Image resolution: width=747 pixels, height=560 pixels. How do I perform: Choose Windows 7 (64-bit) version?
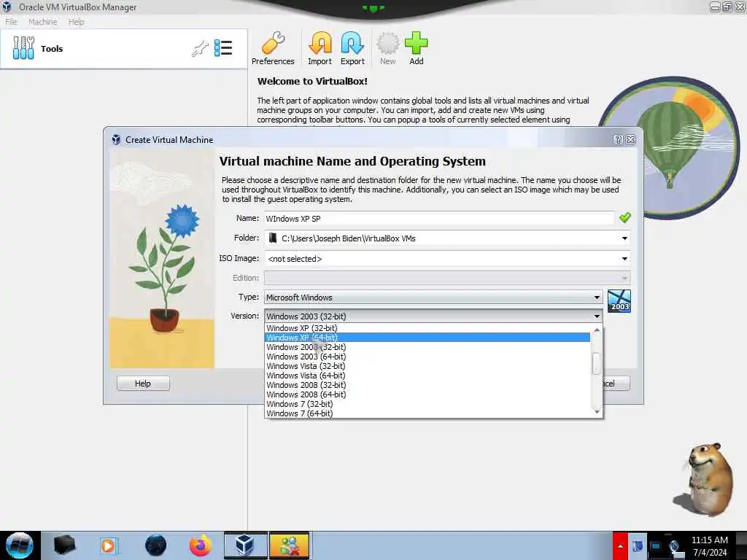[427, 413]
